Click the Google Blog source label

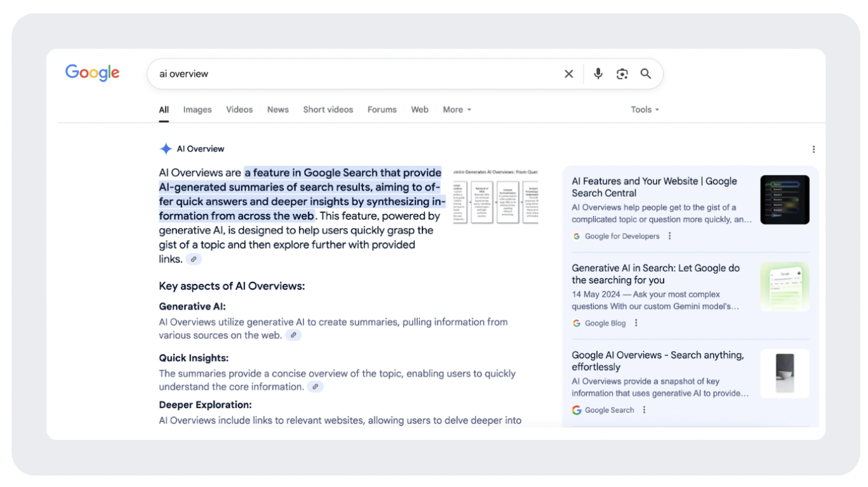coord(605,323)
